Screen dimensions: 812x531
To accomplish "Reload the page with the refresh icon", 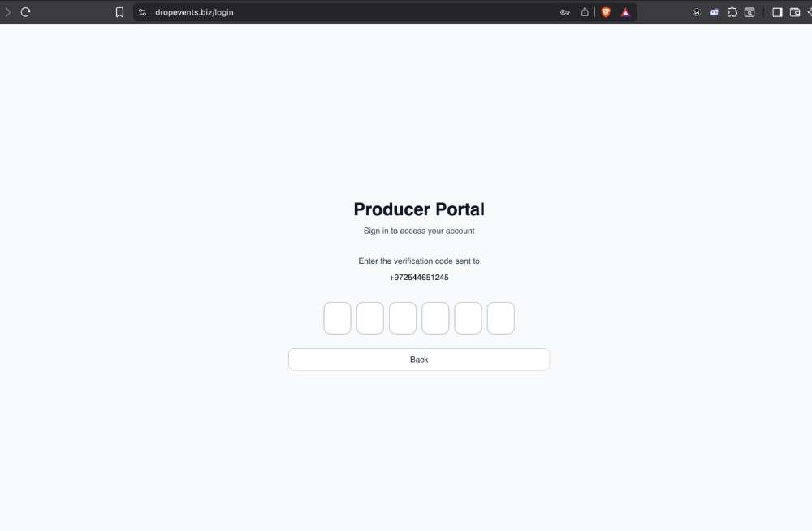I will point(26,12).
